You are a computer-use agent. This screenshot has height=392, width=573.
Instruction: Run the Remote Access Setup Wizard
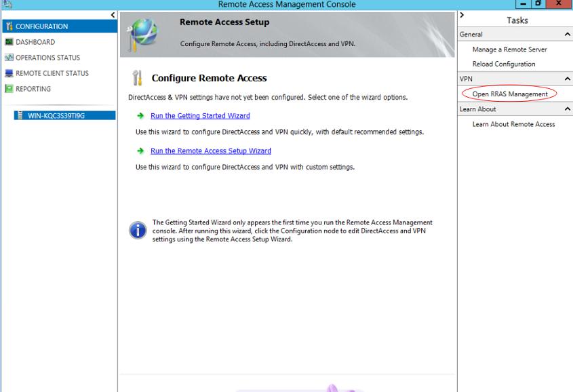[x=210, y=151]
